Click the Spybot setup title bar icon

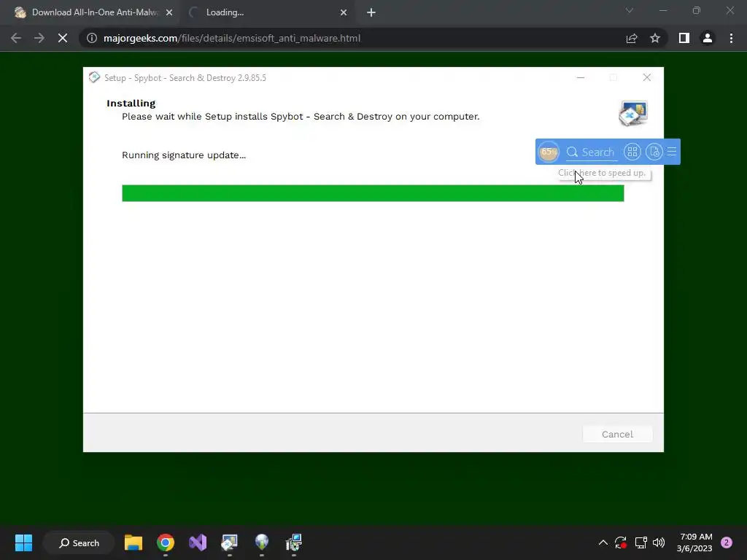tap(94, 77)
